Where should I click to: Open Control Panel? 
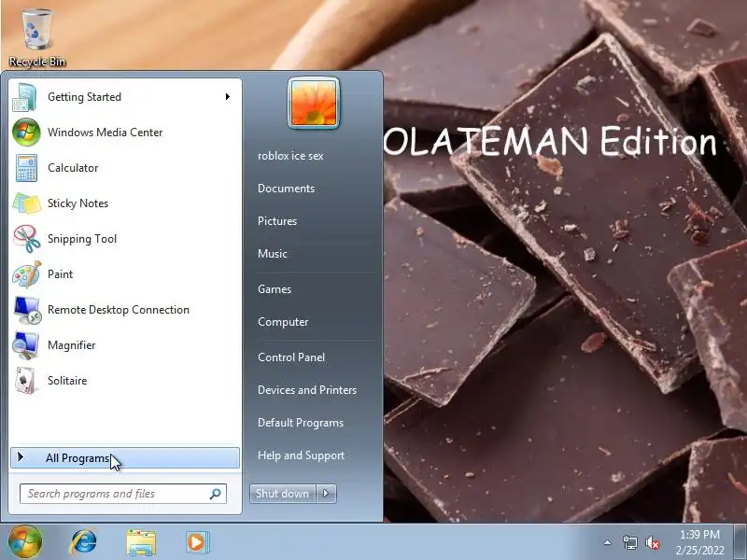291,357
